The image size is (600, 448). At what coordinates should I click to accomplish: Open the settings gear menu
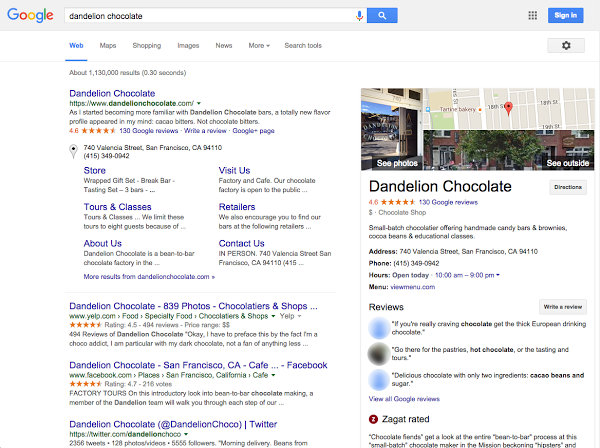(x=566, y=46)
